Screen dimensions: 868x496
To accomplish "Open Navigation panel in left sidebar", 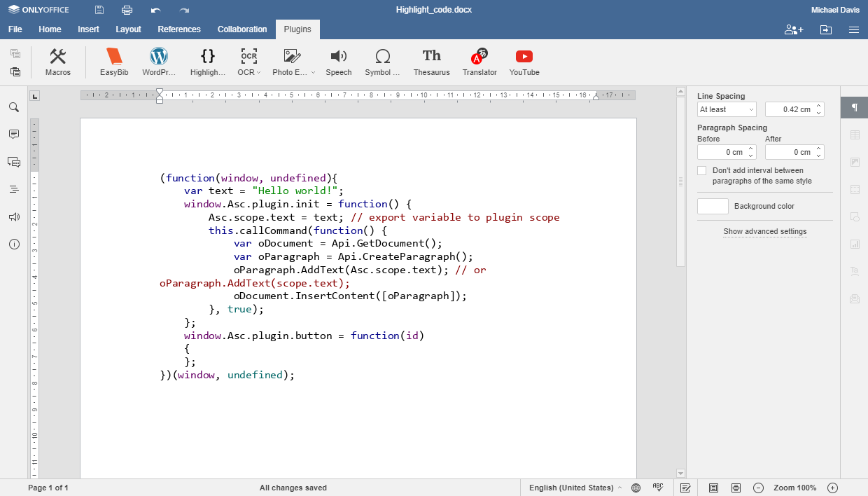I will [14, 189].
